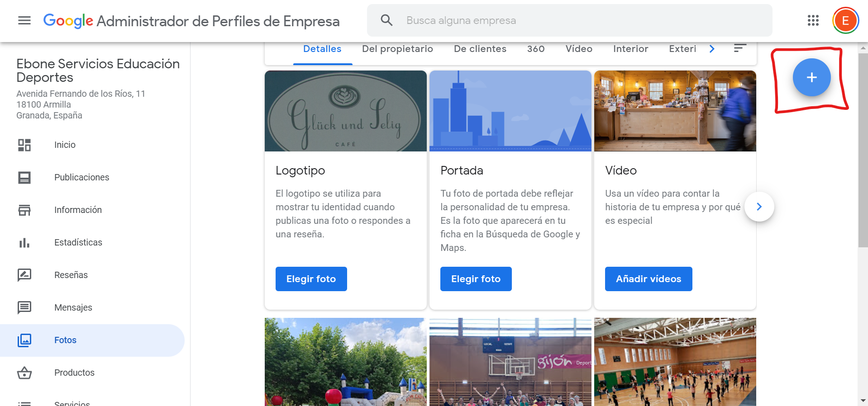Show next cards with round arrow
Screen dimensions: 868x406
pos(759,207)
